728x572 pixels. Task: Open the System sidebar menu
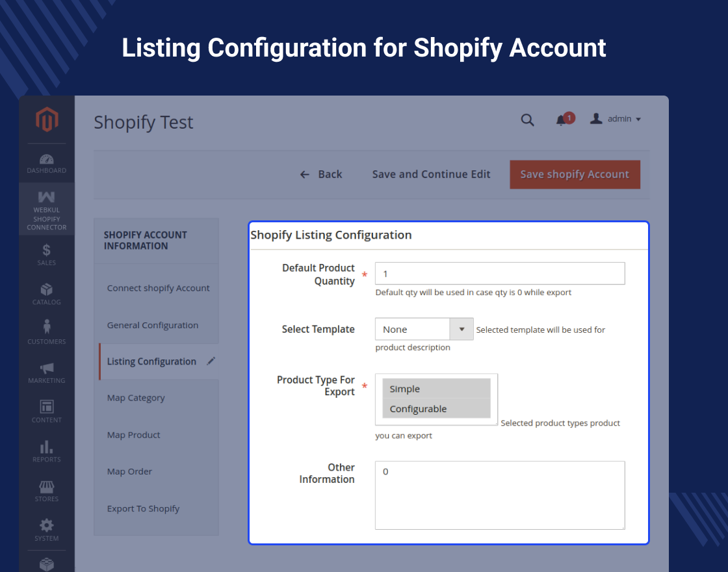coord(46,530)
